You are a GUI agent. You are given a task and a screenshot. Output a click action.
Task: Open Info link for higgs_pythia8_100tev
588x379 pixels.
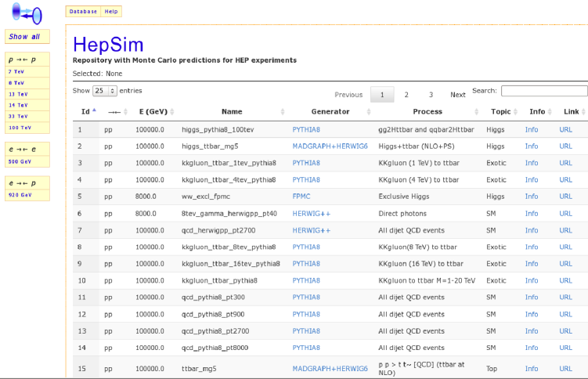531,129
